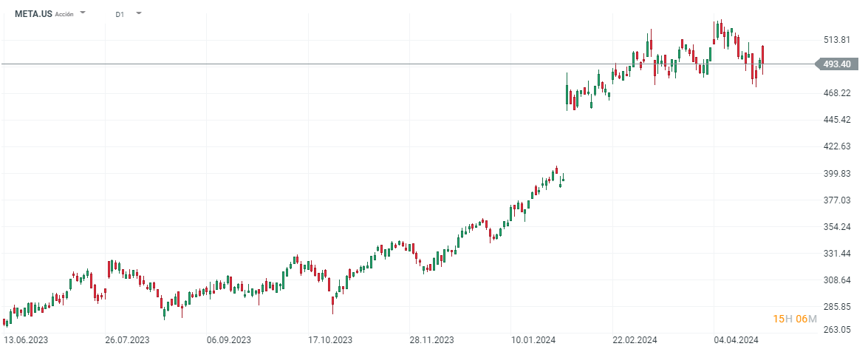
Task: Click the 17.10.2023 date axis label
Action: coord(329,340)
